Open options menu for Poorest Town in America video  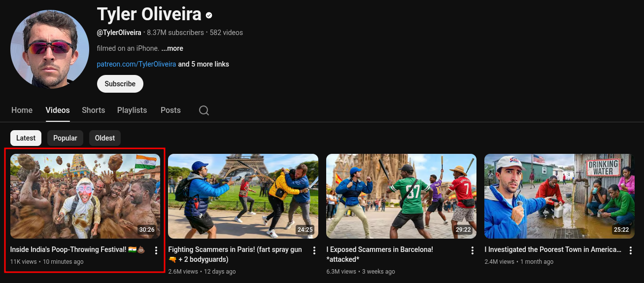(631, 250)
